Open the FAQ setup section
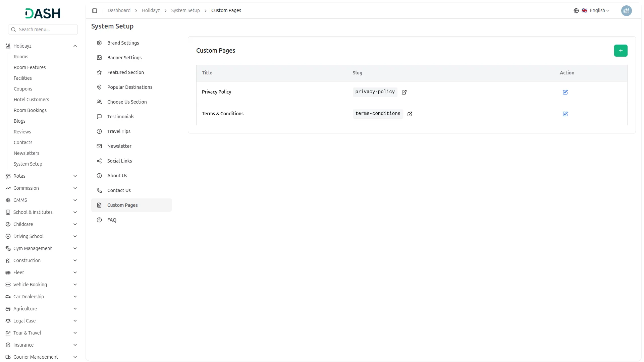This screenshot has width=644, height=362. point(112,220)
